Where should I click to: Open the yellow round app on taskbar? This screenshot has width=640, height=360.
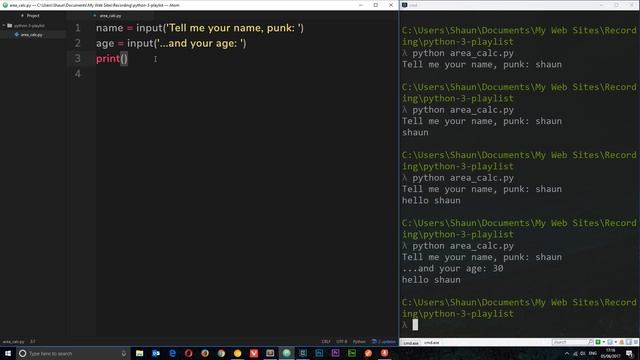[238, 353]
